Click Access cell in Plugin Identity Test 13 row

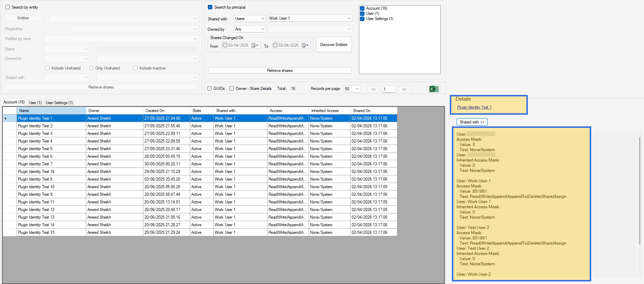tap(288, 217)
